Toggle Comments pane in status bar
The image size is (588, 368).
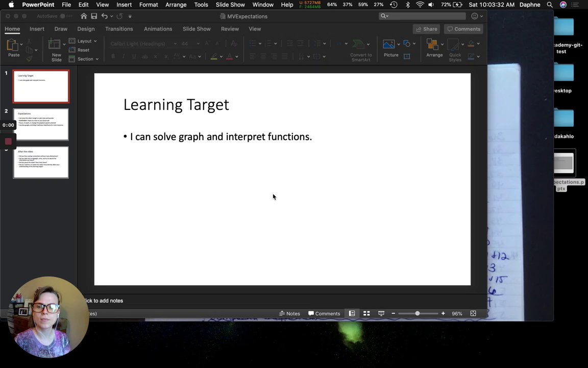click(x=324, y=313)
